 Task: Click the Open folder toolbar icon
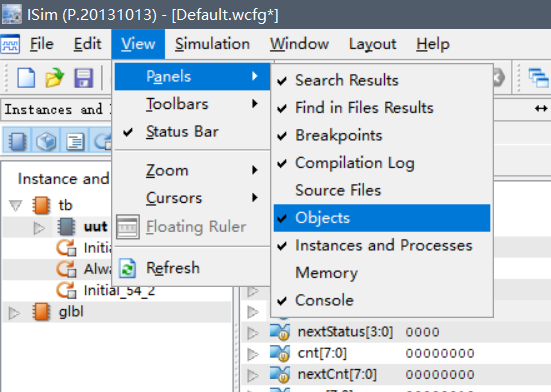pos(54,78)
